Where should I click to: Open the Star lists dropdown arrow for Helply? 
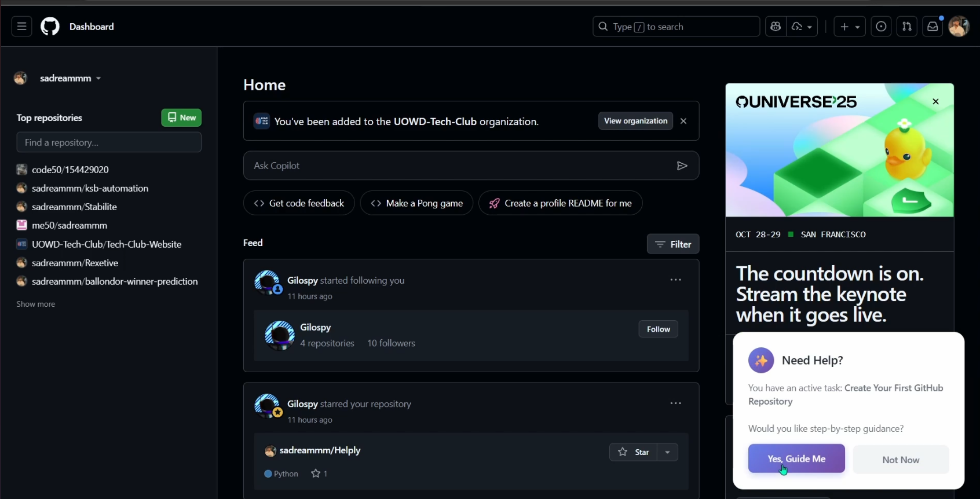coord(668,452)
